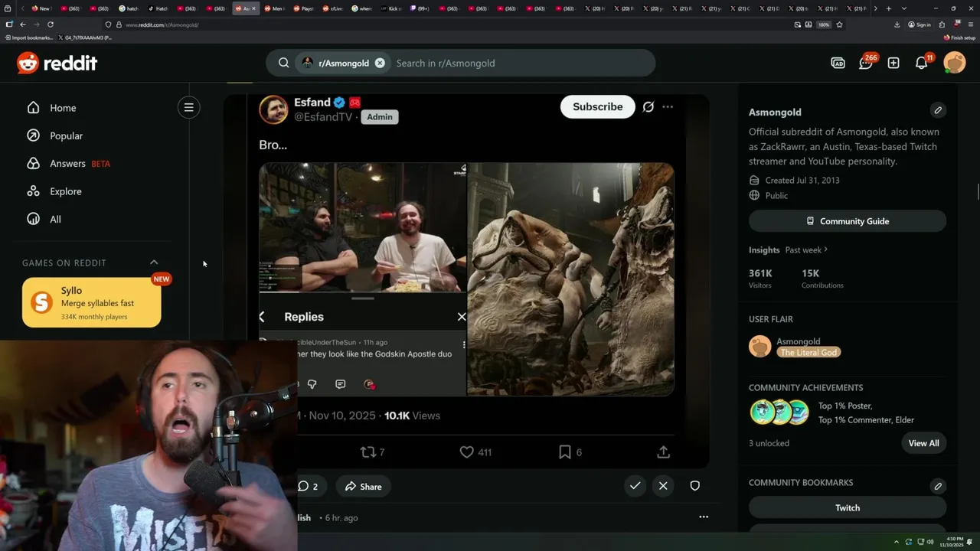This screenshot has height=551, width=980.
Task: Remove the r/Asmongold search filter
Action: [380, 64]
